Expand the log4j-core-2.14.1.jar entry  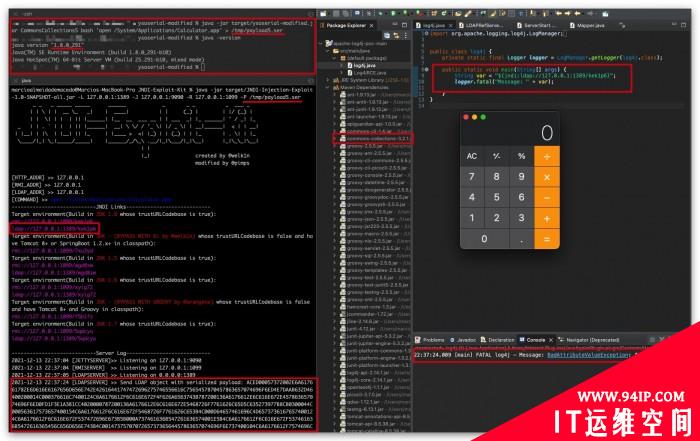[335, 380]
